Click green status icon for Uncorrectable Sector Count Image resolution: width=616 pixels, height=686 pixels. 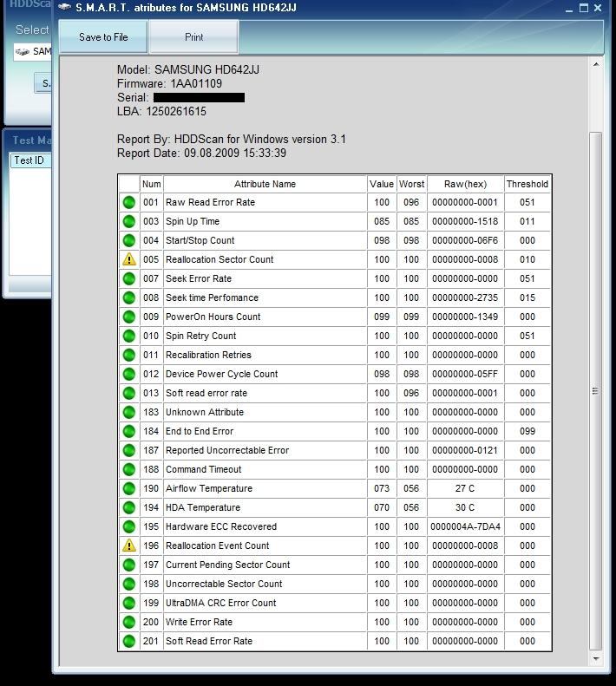tap(129, 584)
